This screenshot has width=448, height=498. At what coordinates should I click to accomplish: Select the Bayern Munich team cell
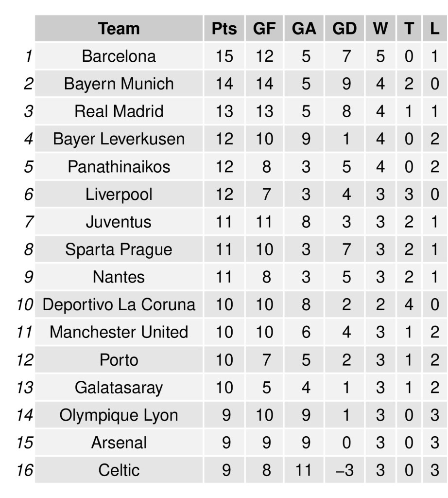tap(119, 84)
